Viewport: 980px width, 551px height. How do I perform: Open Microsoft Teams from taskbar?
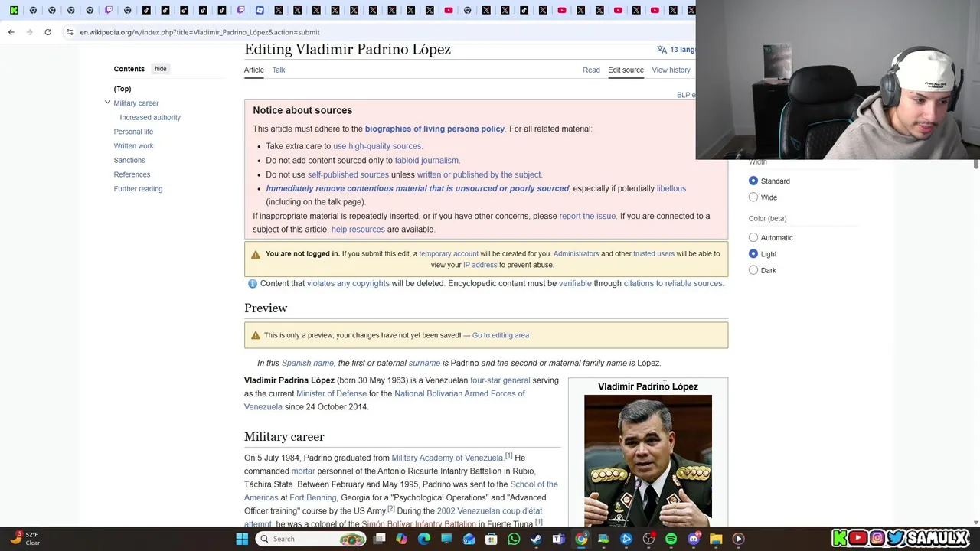coord(559,539)
